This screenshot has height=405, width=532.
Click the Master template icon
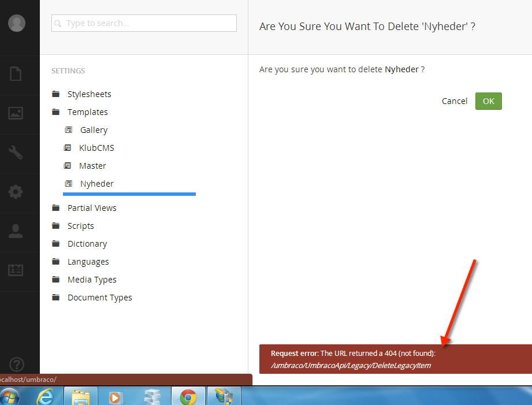[x=68, y=166]
